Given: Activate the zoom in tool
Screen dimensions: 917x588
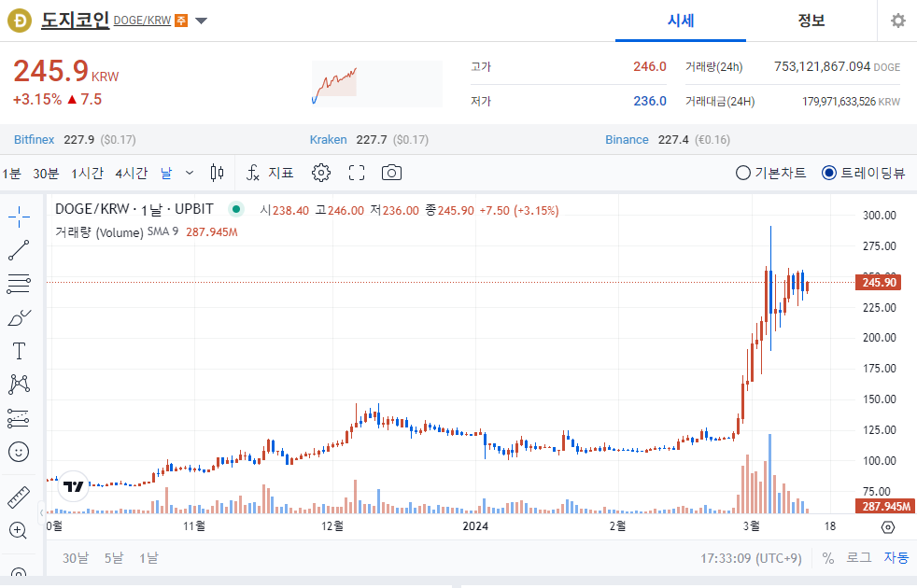Looking at the screenshot, I should tap(19, 530).
